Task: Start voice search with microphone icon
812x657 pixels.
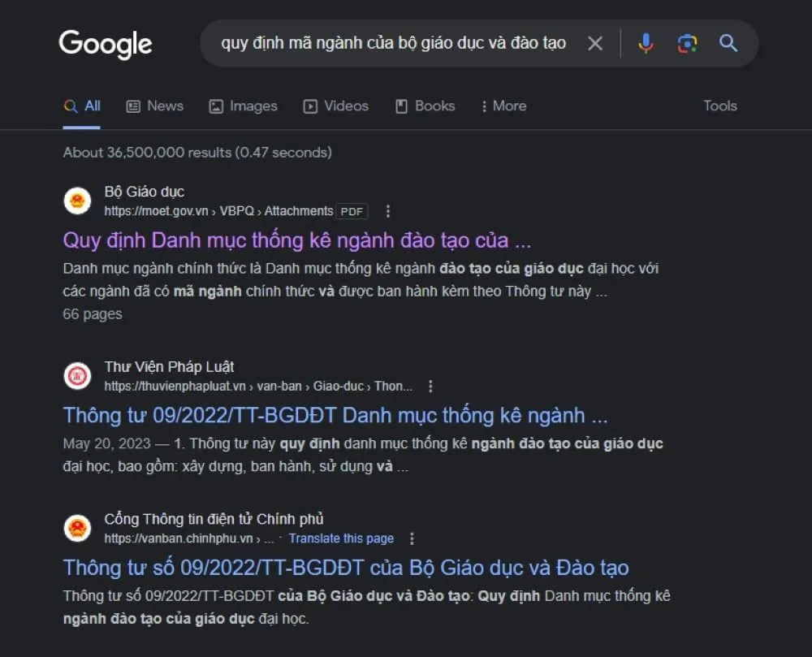Action: (646, 44)
